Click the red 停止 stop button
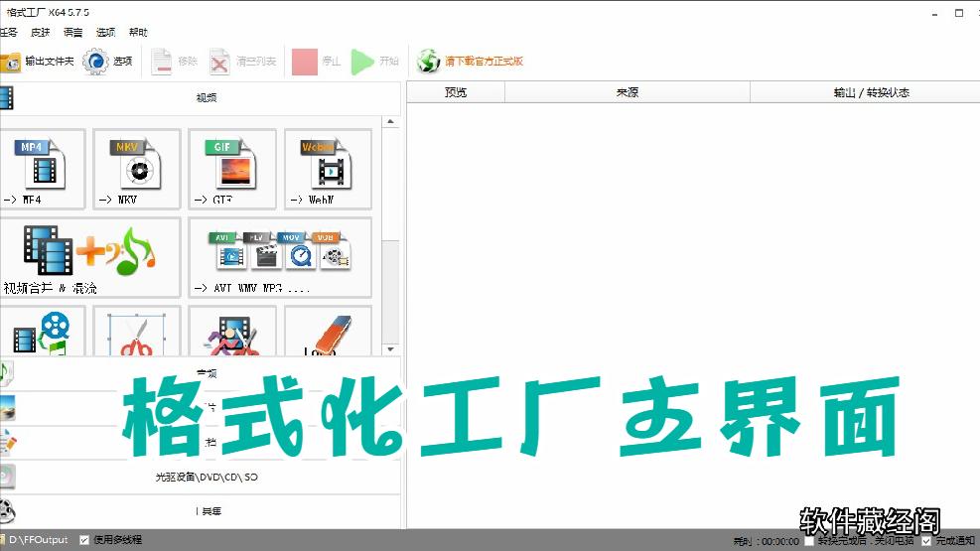The image size is (980, 551). [317, 62]
